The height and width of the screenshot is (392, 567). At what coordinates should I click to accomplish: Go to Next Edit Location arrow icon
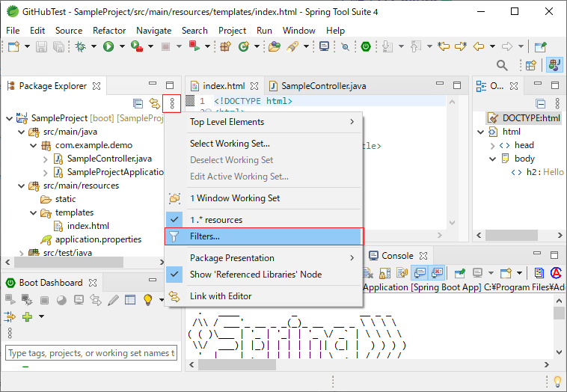(x=461, y=46)
